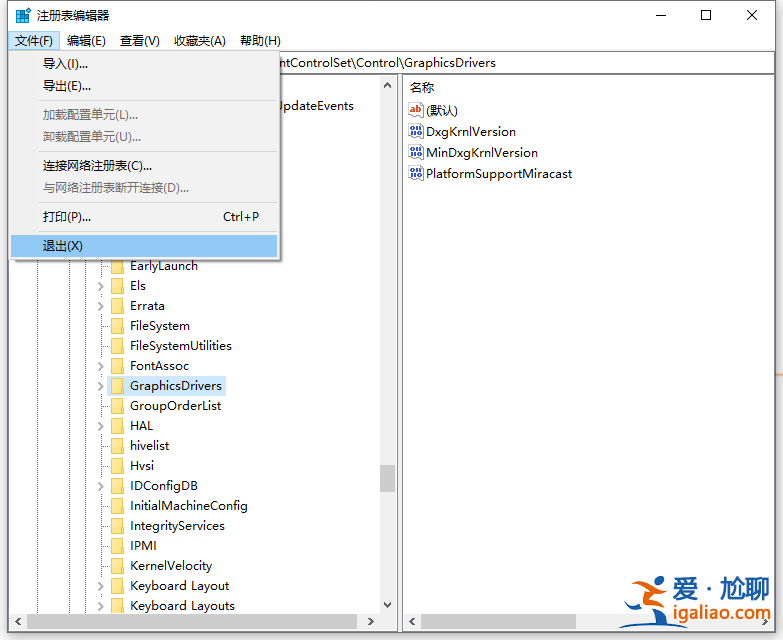Select the MinDxgKrnlVersion binary value icon
The height and width of the screenshot is (640, 783).
coord(415,152)
